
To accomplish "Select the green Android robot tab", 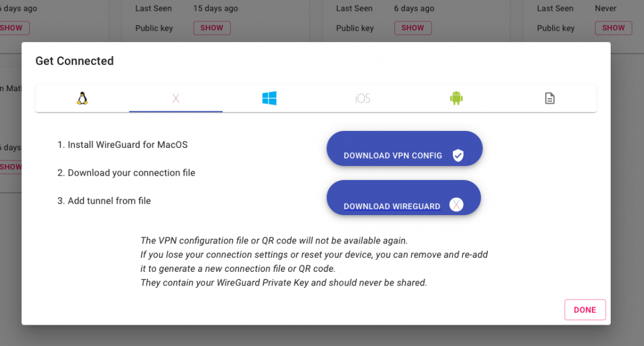I will point(457,98).
